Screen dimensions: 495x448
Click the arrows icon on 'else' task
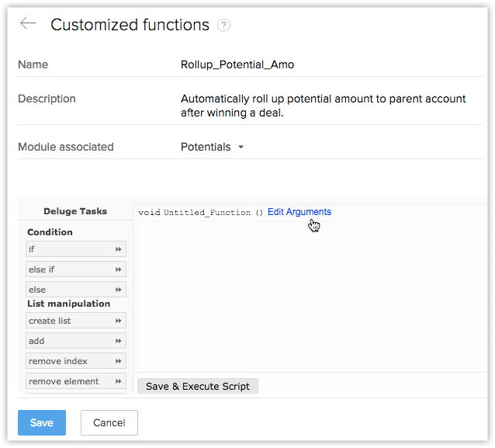pyautogui.click(x=119, y=290)
